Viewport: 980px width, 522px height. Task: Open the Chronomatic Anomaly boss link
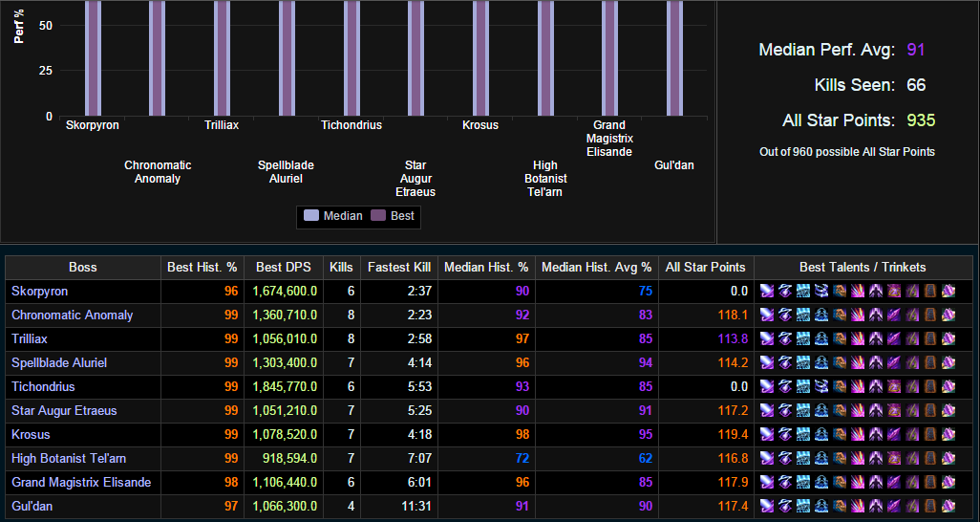(72, 315)
